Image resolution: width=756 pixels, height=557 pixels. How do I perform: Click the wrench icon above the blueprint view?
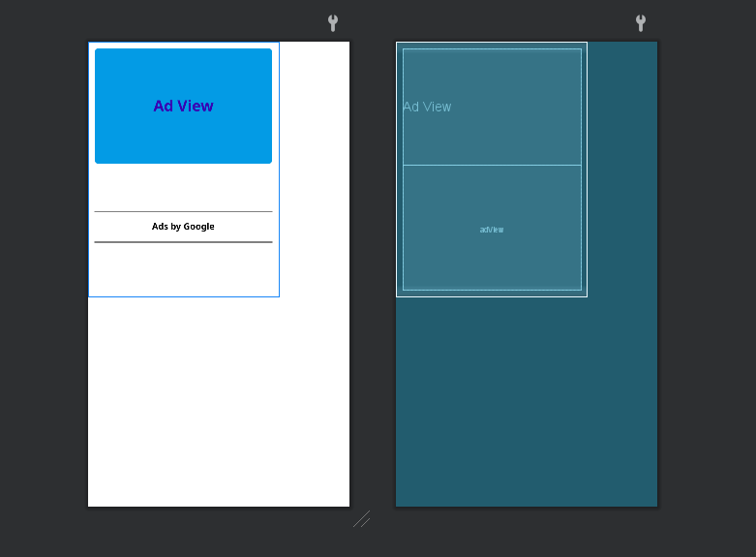coord(640,22)
